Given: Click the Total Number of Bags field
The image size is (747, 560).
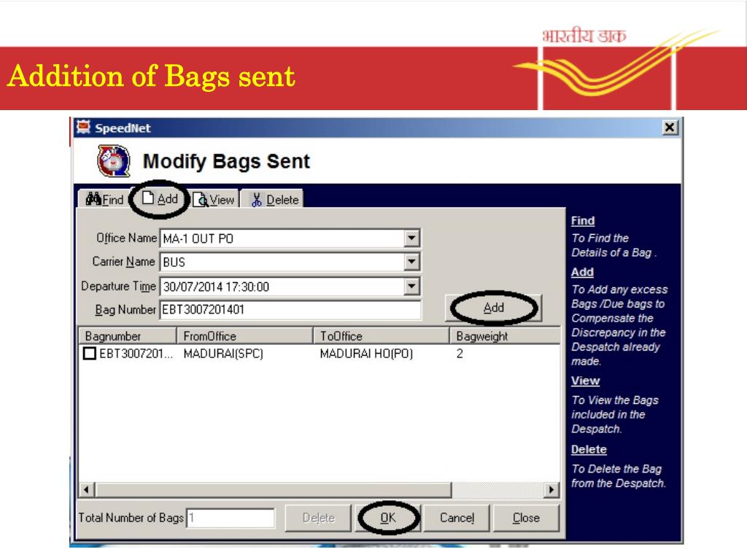Looking at the screenshot, I should point(231,518).
